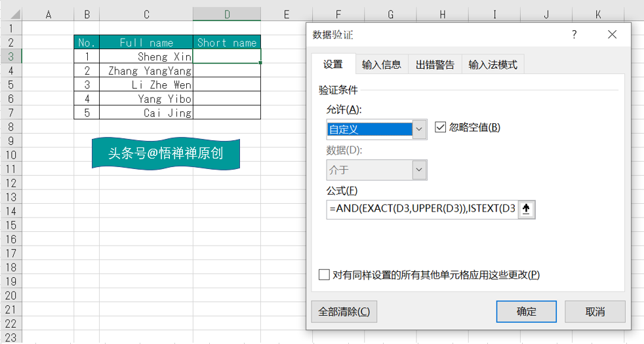644x344 pixels.
Task: Switch to the 输入信息 tab
Action: click(x=381, y=64)
